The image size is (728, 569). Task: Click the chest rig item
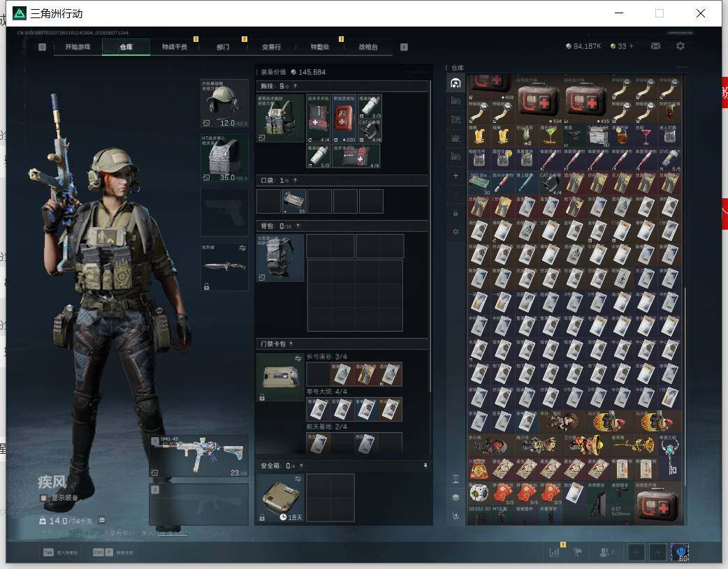pos(280,119)
